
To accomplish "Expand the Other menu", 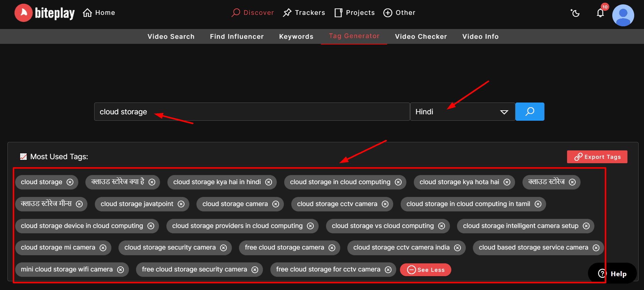I will 399,13.
